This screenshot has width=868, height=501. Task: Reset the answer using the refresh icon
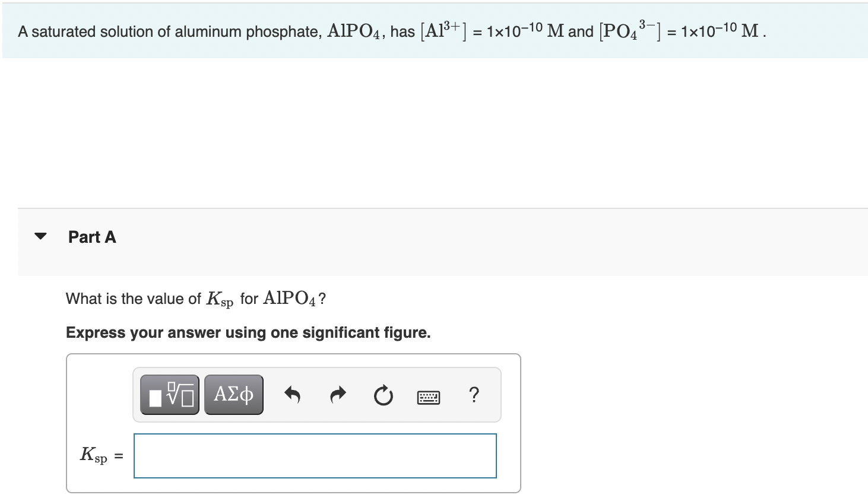click(x=383, y=395)
